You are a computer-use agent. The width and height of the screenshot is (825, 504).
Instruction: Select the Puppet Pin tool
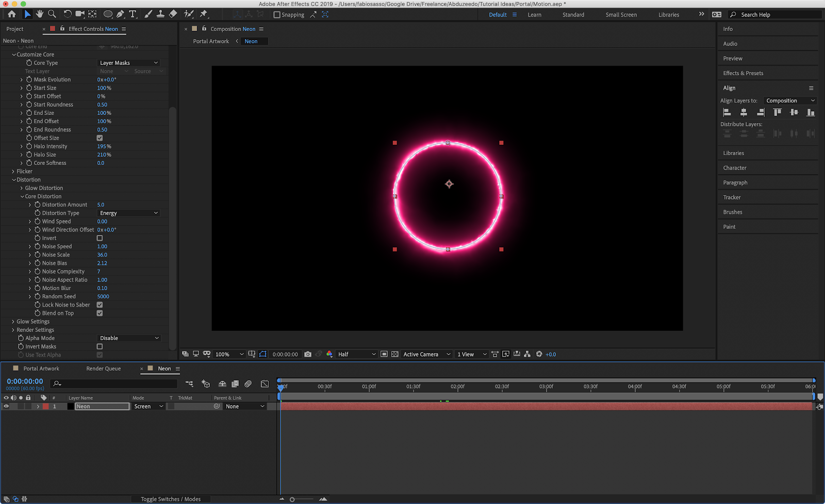[204, 14]
